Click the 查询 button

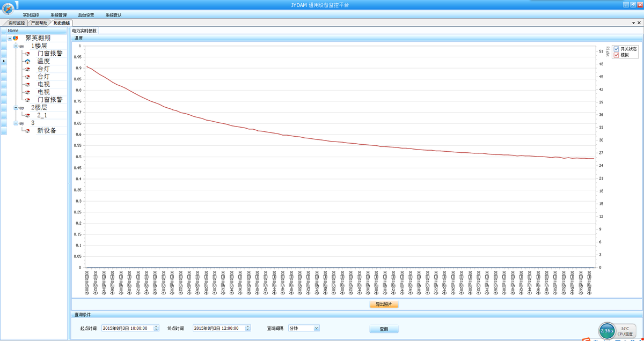[384, 329]
